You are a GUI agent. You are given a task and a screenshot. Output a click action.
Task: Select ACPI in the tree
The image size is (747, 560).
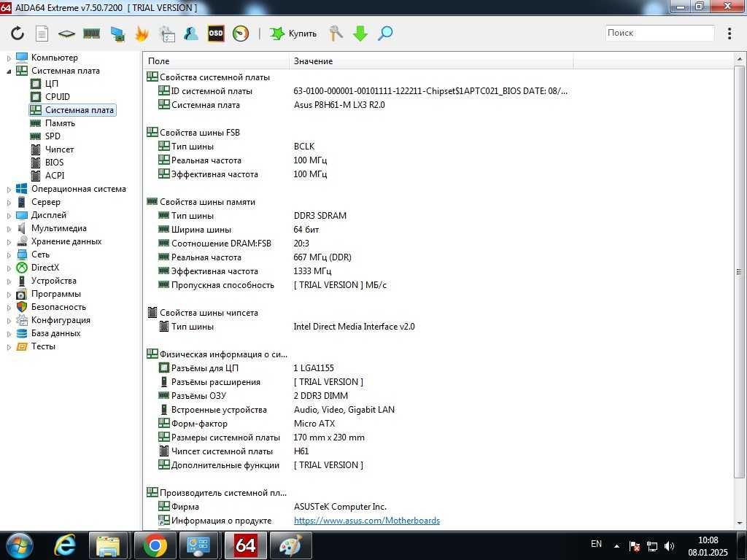54,175
